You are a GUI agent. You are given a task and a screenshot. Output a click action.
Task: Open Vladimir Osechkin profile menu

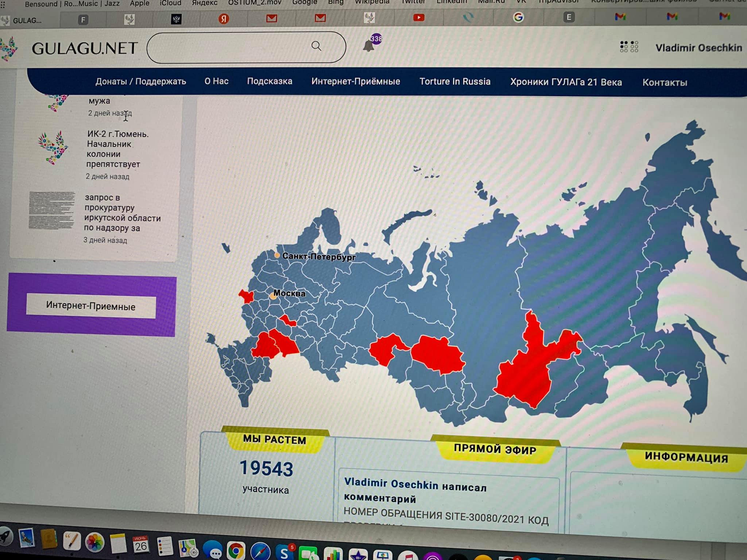coord(698,48)
